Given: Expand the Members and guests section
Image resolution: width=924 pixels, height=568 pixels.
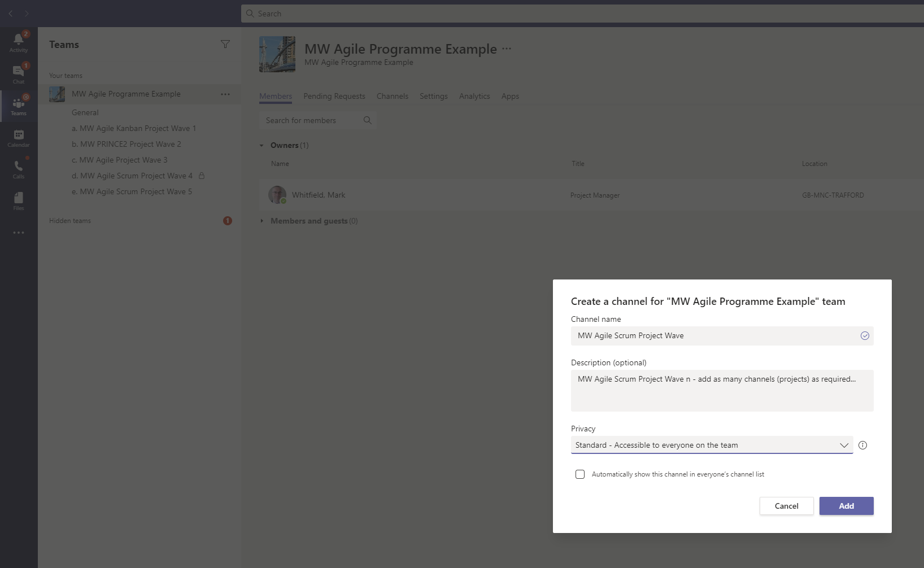Looking at the screenshot, I should (262, 221).
